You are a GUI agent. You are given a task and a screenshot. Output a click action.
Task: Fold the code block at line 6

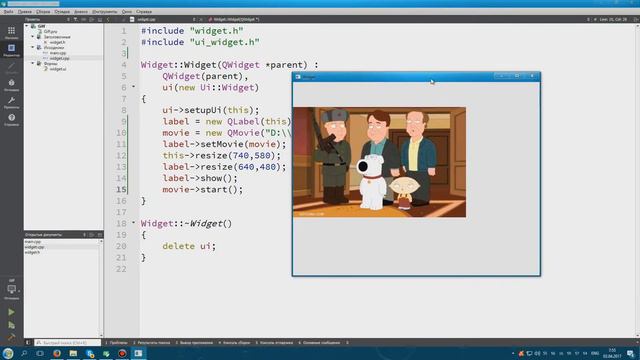pyautogui.click(x=133, y=87)
